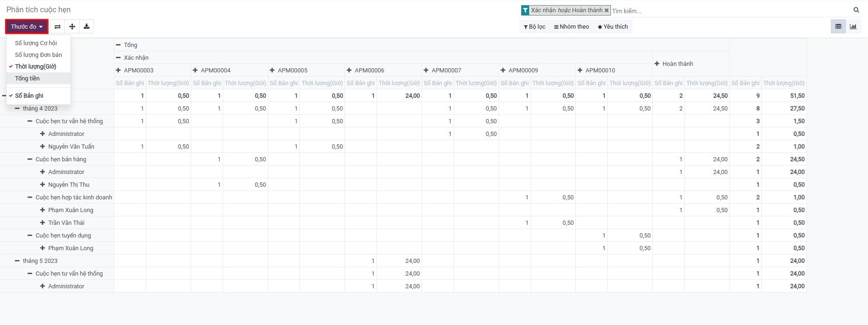
Task: Enable the Tổng tiền measure
Action: [x=39, y=79]
